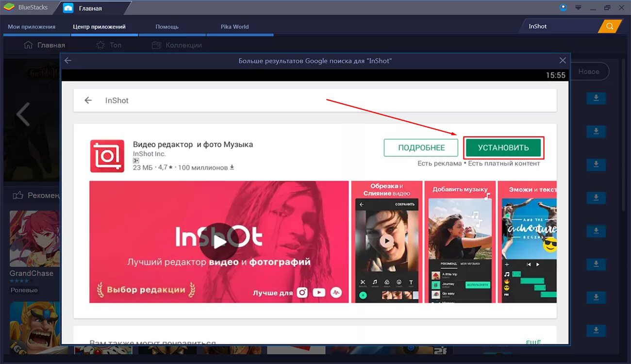
Task: Go to Главная section with house icon
Action: pyautogui.click(x=45, y=45)
